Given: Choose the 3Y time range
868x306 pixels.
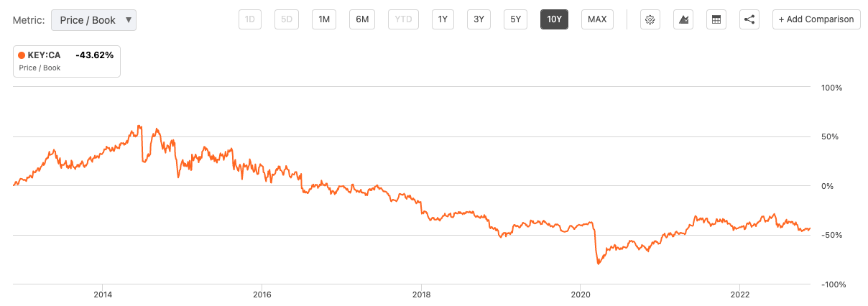Looking at the screenshot, I should (x=479, y=19).
